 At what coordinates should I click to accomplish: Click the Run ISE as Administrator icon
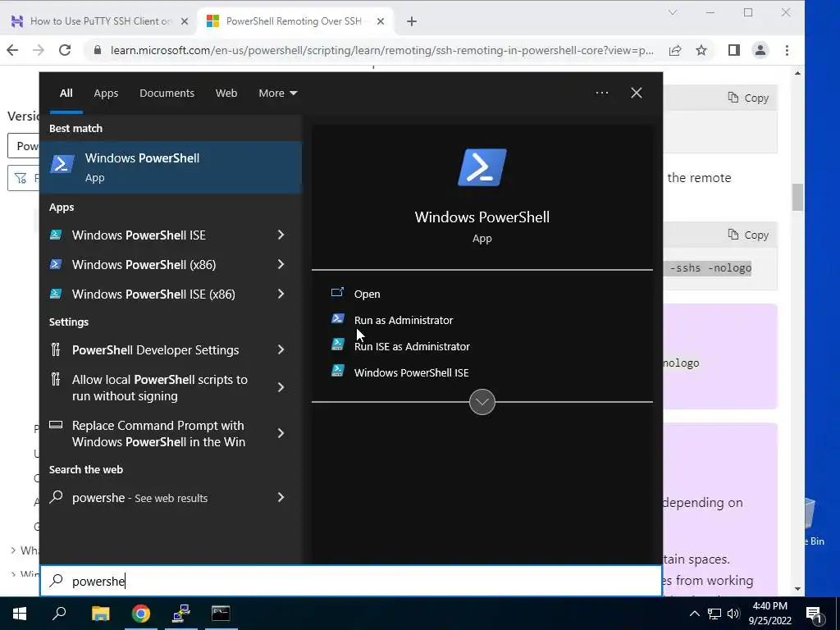coord(337,345)
